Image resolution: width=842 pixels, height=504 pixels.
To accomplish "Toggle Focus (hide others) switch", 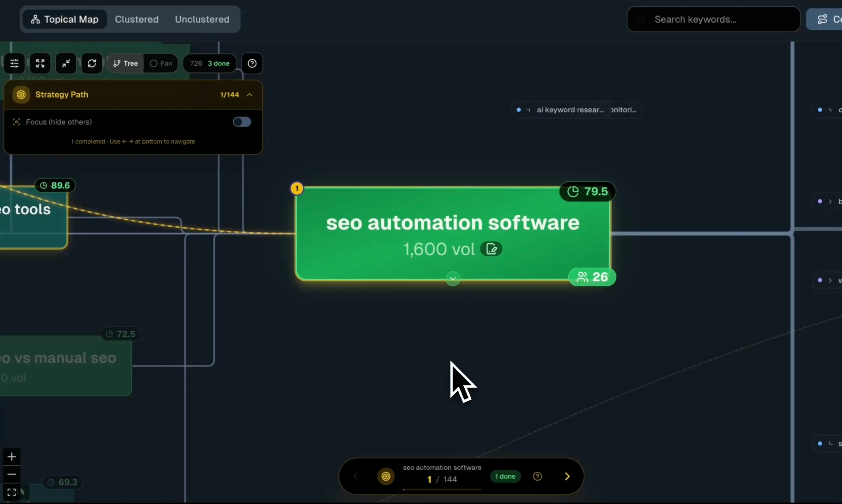I will (242, 122).
